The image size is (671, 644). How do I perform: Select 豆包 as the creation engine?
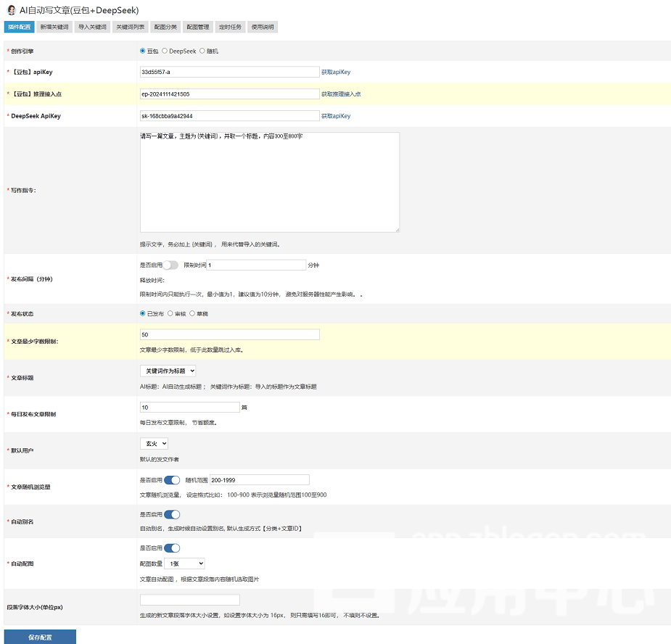142,51
